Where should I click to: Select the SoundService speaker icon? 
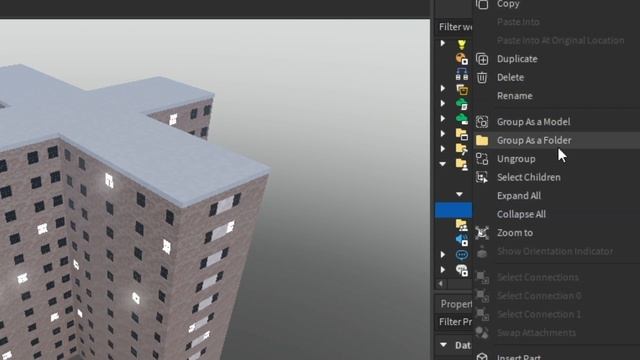pyautogui.click(x=462, y=240)
